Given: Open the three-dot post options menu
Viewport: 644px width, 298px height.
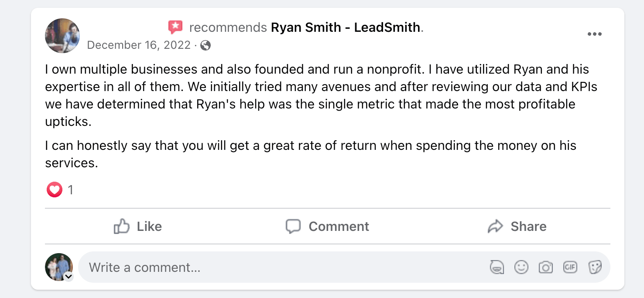Looking at the screenshot, I should [594, 34].
